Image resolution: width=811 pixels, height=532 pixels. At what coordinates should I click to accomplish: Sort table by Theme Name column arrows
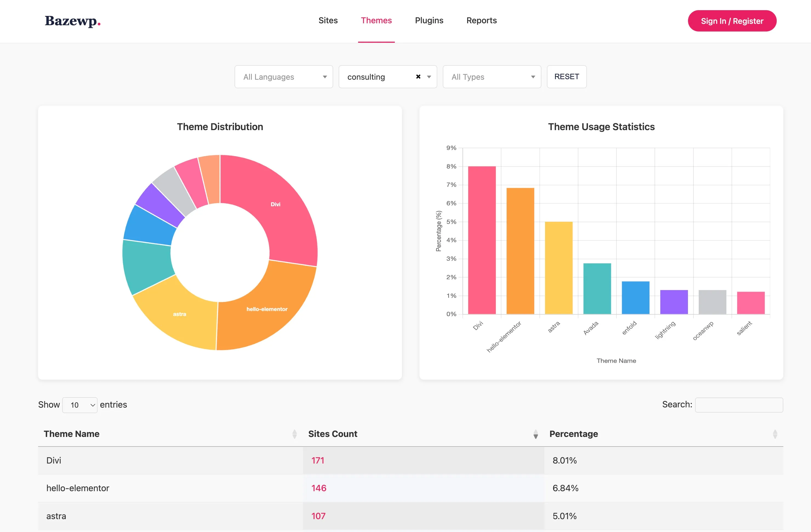295,434
